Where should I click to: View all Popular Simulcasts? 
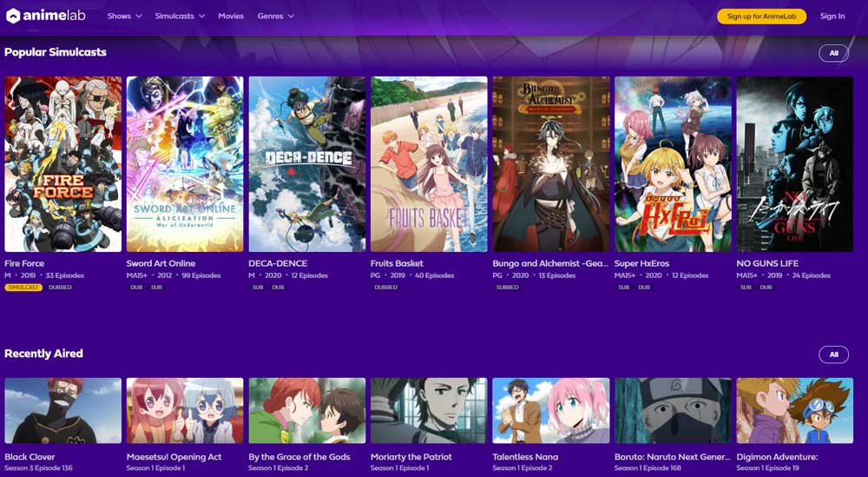(x=833, y=53)
